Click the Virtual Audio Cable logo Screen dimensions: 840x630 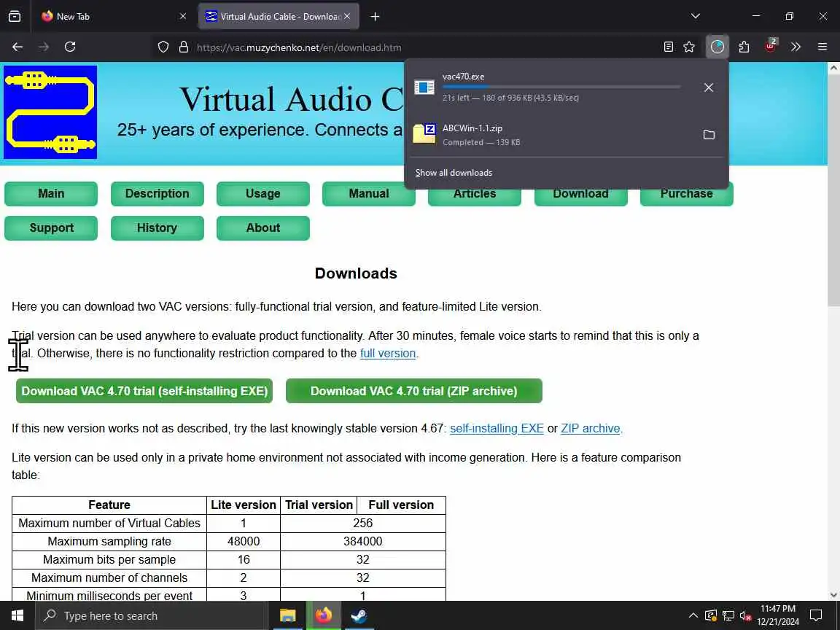50,112
